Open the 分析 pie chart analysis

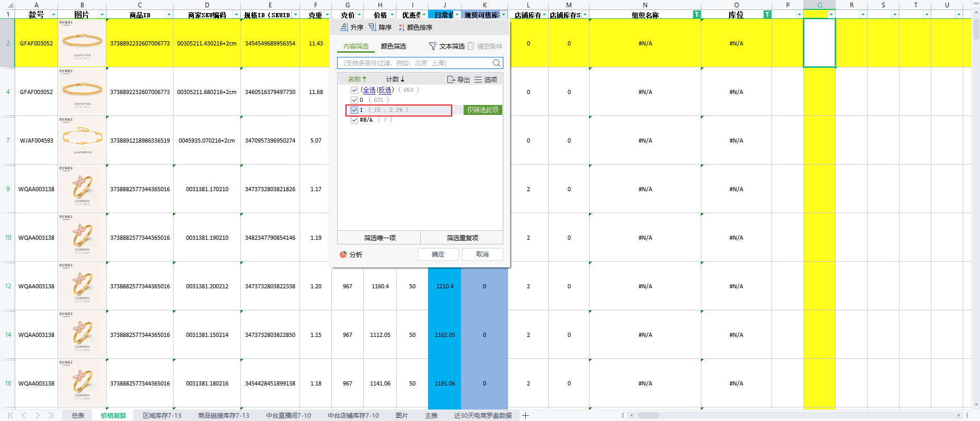coord(343,254)
